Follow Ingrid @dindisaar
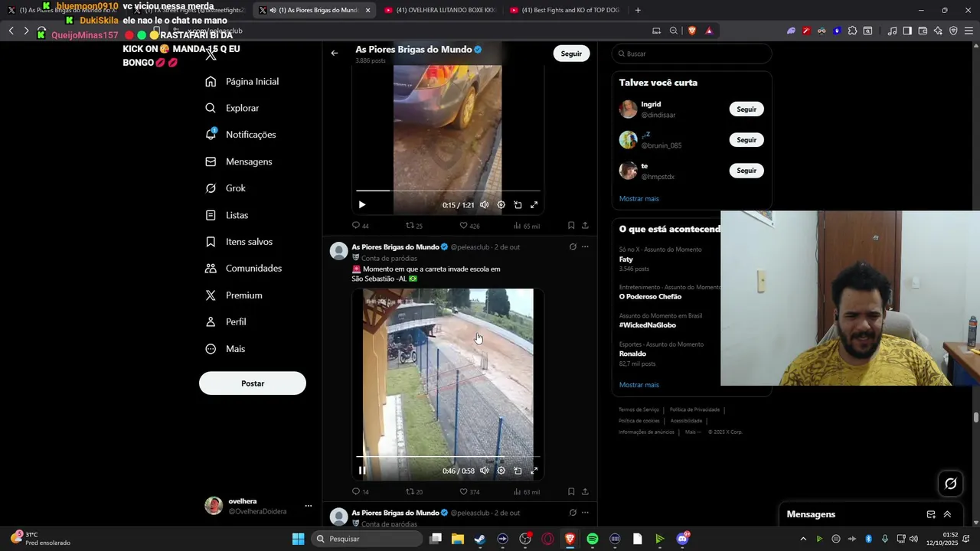The image size is (980, 551). (746, 109)
